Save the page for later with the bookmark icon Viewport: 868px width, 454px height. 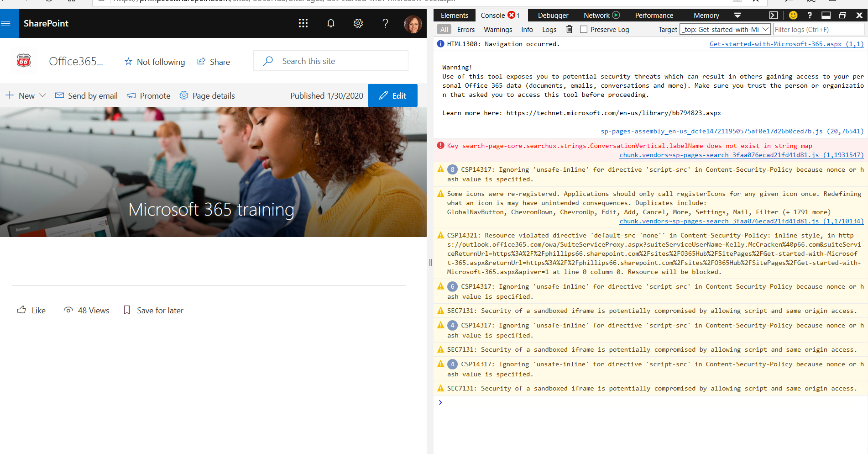pyautogui.click(x=126, y=310)
